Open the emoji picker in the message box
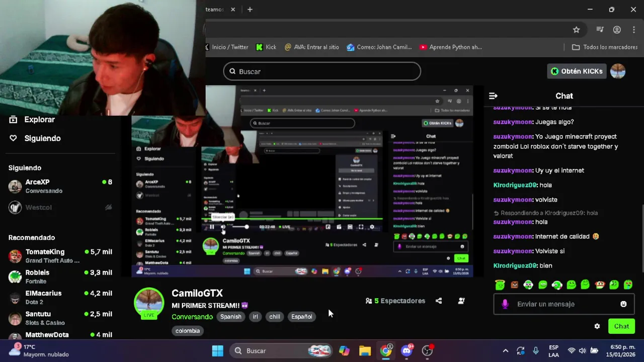This screenshot has height=362, width=644. [623, 304]
